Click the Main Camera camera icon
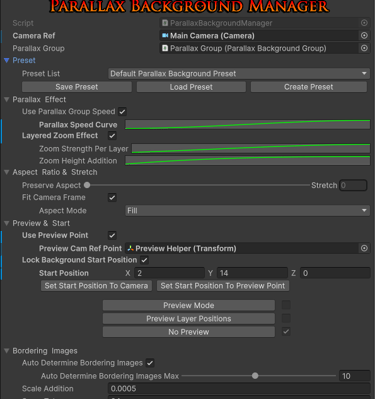Image resolution: width=375 pixels, height=399 pixels. click(x=165, y=35)
